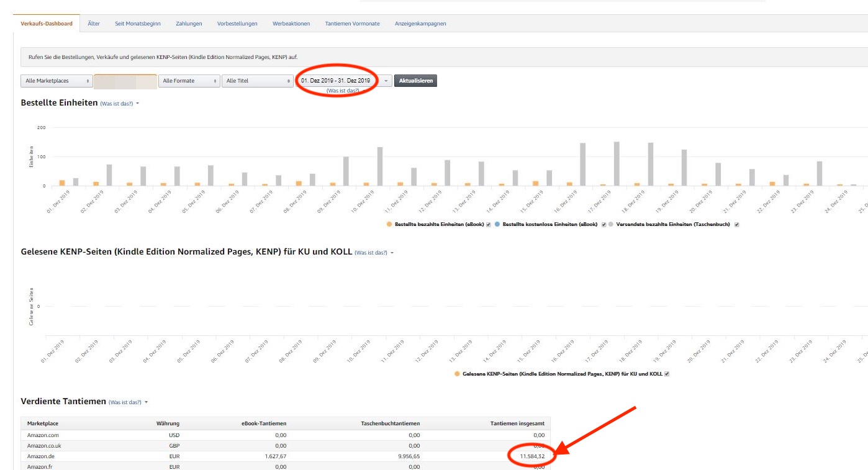The height and width of the screenshot is (470, 868).
Task: Open the Seit Monatsbeginn tab
Action: tap(138, 24)
